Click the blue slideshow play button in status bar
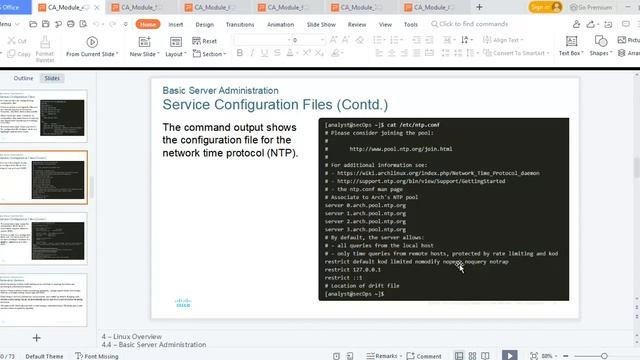The height and width of the screenshot is (360, 640). coord(509,356)
